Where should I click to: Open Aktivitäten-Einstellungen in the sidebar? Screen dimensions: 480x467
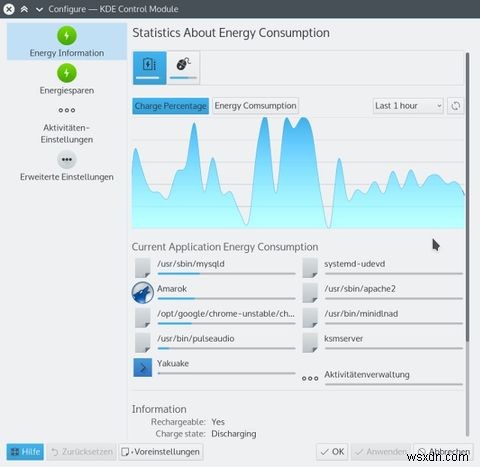(67, 125)
